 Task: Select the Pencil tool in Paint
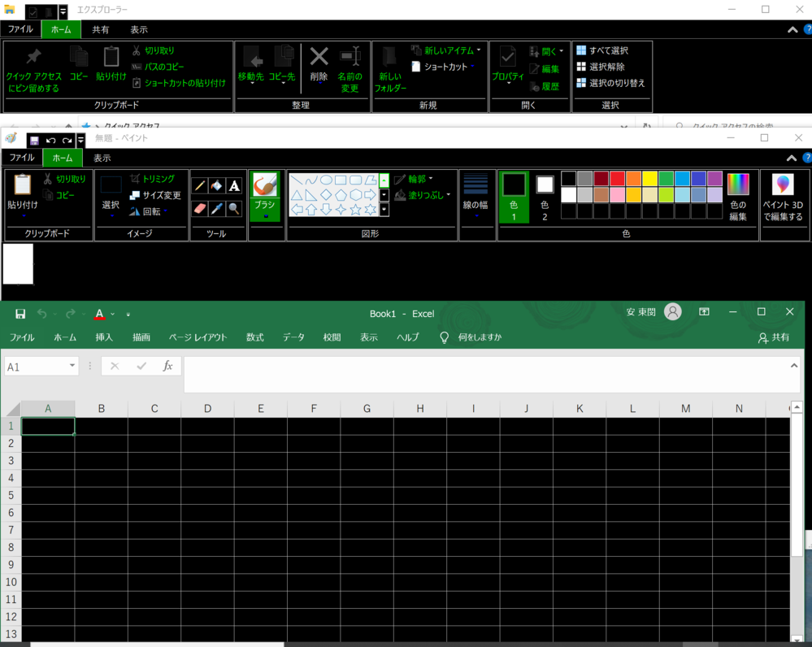click(200, 185)
